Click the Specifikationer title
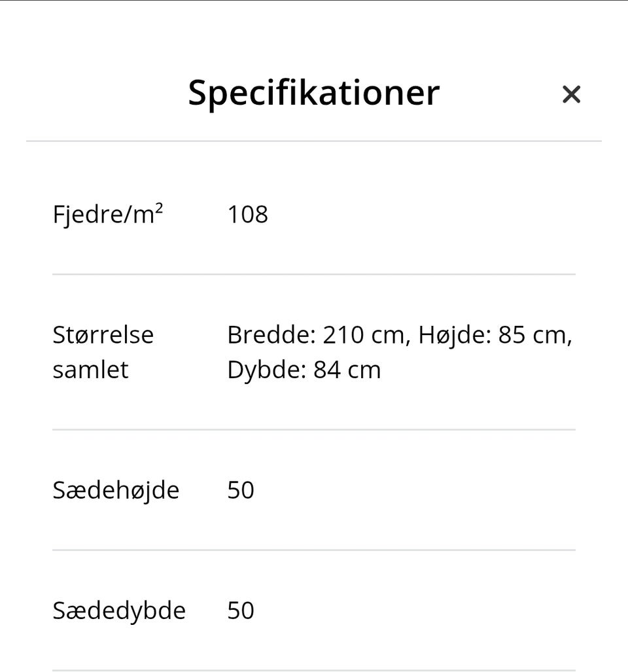 click(x=314, y=92)
